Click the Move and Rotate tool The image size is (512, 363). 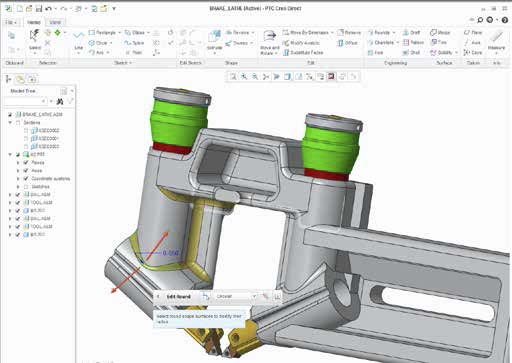(x=269, y=42)
